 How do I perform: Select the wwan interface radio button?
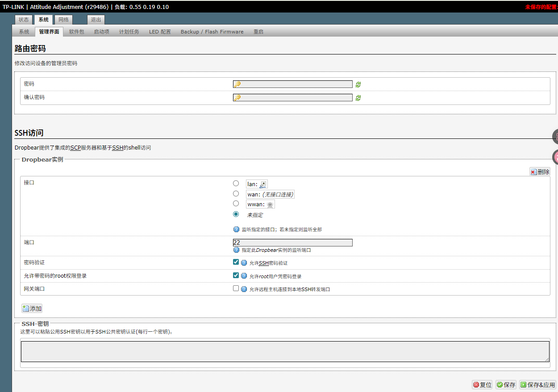pos(236,203)
